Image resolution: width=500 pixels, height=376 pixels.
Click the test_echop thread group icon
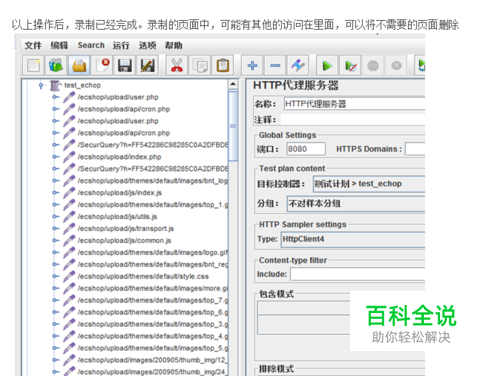click(x=55, y=85)
